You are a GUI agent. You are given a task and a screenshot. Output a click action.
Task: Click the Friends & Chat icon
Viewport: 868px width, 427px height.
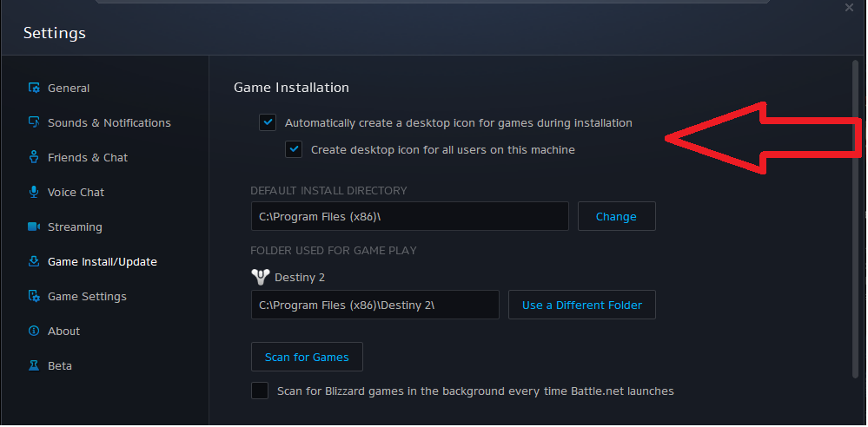[x=35, y=157]
